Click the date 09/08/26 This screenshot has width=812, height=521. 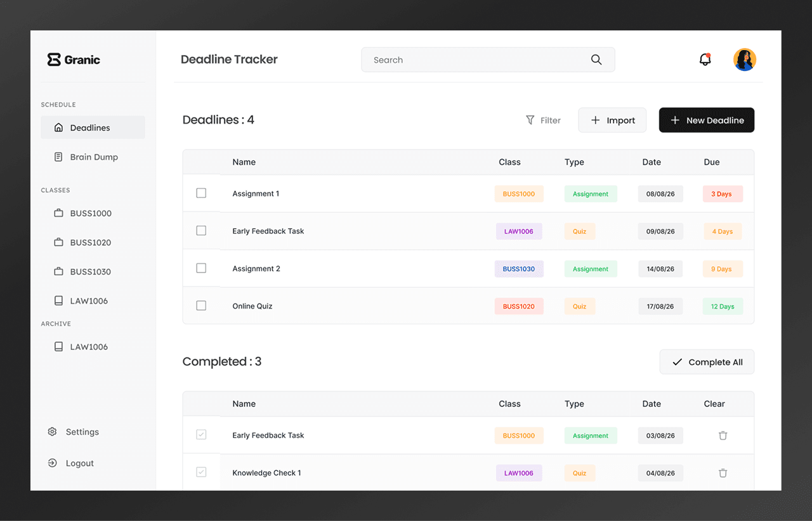coord(660,231)
